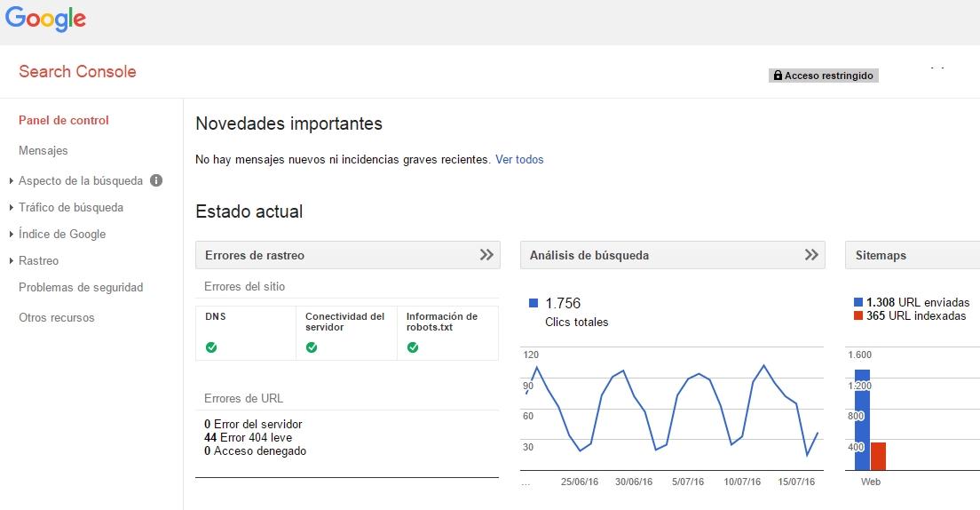The height and width of the screenshot is (510, 980).
Task: Click the DNS column label
Action: click(x=216, y=316)
